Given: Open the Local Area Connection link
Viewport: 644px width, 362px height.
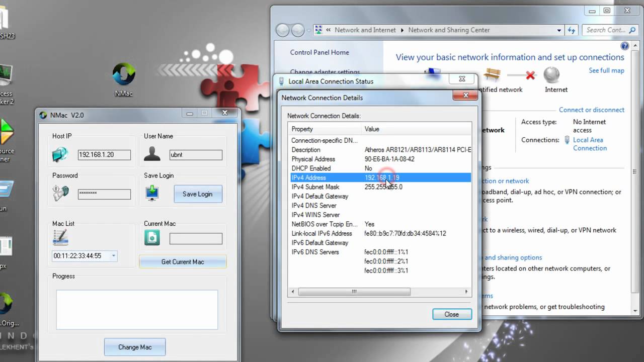Looking at the screenshot, I should pyautogui.click(x=590, y=144).
